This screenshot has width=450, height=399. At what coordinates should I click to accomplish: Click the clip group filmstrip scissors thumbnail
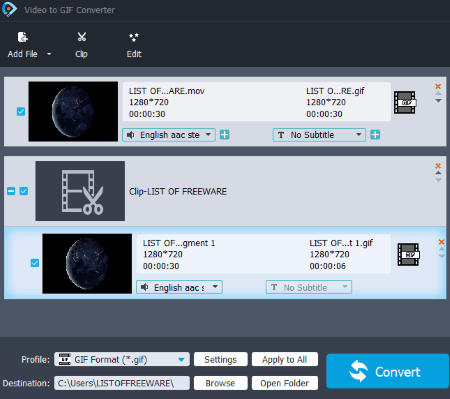click(80, 191)
